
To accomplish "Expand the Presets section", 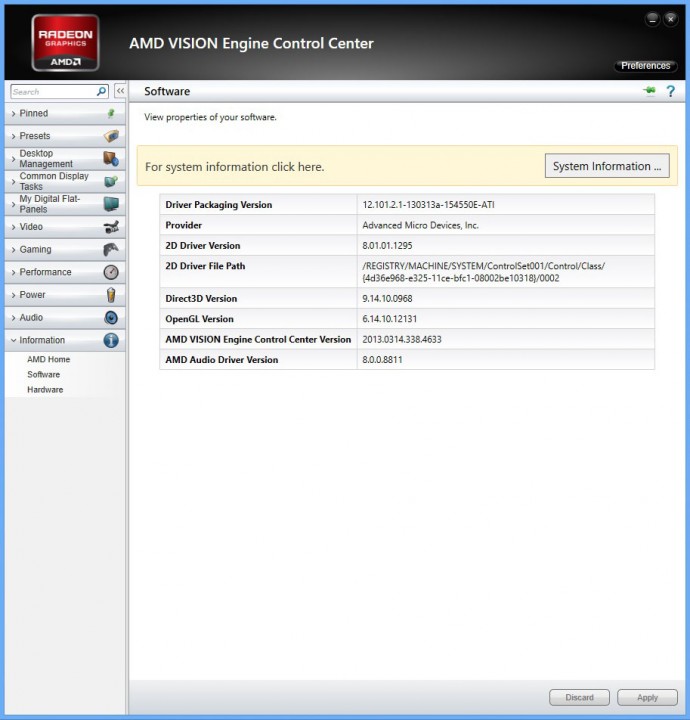I will click(65, 136).
